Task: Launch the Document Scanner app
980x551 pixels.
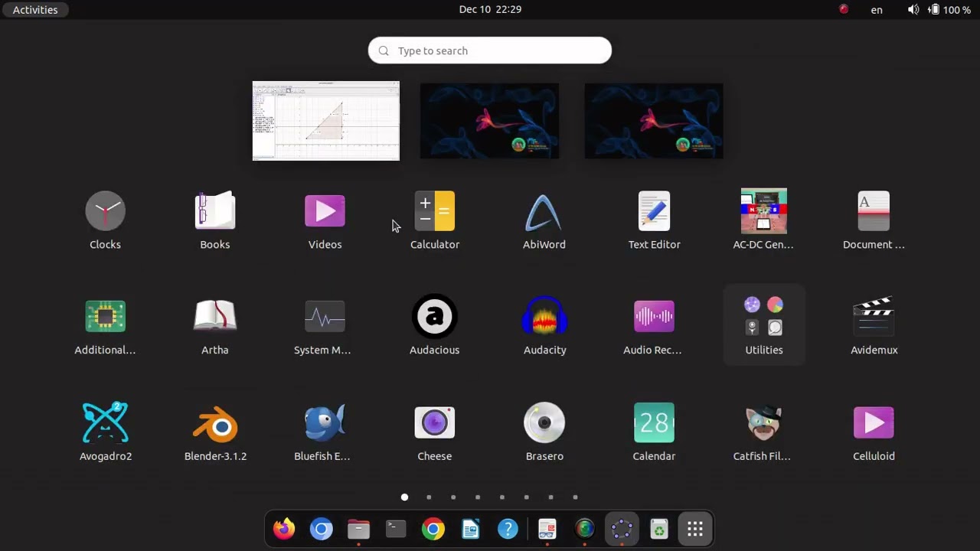Action: [874, 220]
